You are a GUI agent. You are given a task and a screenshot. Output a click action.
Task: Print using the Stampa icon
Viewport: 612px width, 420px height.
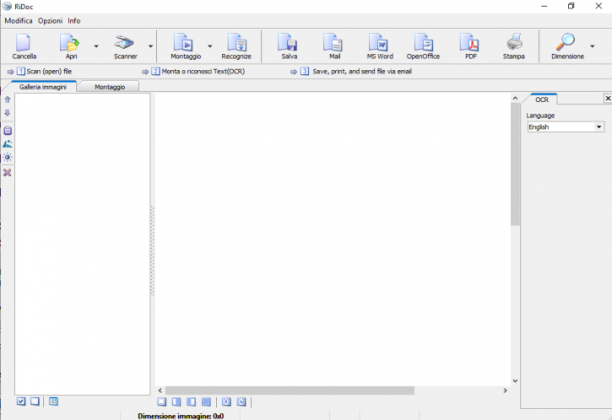[514, 46]
